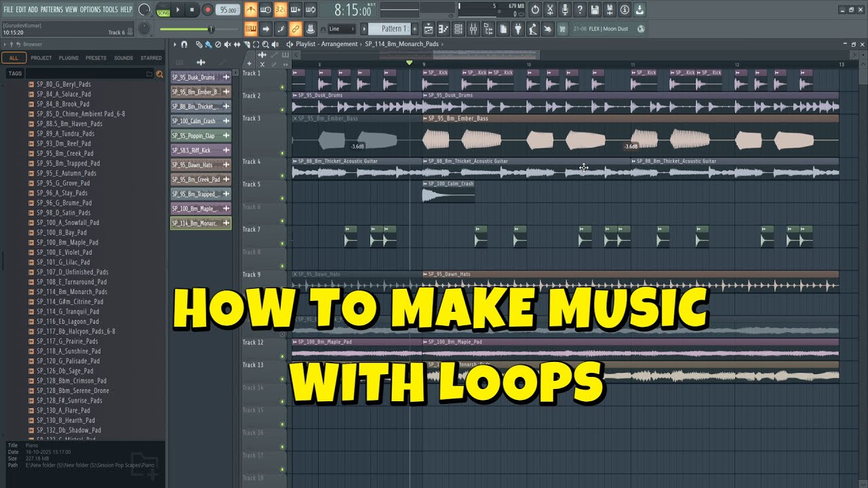Click the arrow left of Pattern 1
The image size is (868, 488).
coord(363,29)
